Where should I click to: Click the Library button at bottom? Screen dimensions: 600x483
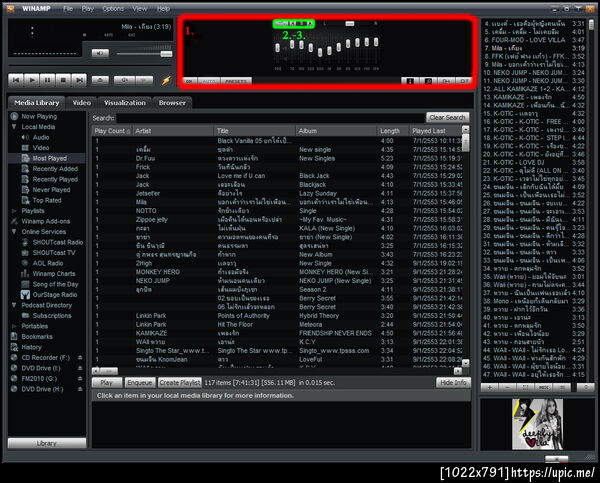[47, 443]
